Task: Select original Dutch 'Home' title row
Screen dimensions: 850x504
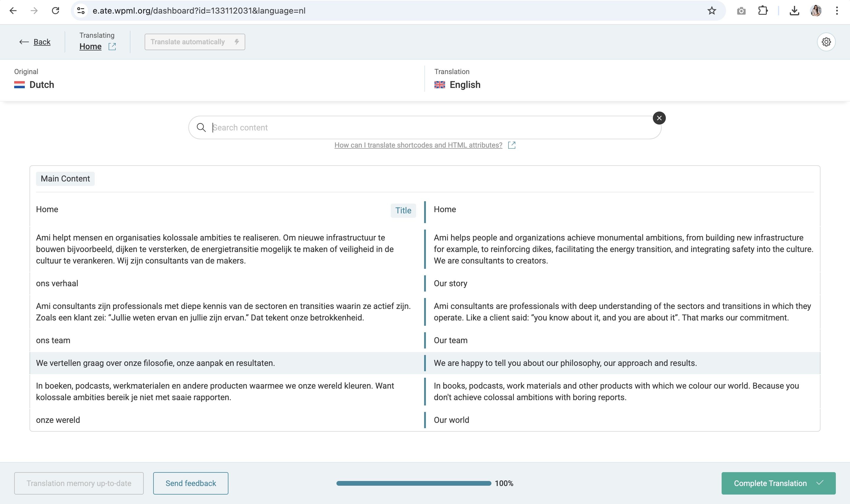Action: pyautogui.click(x=47, y=209)
